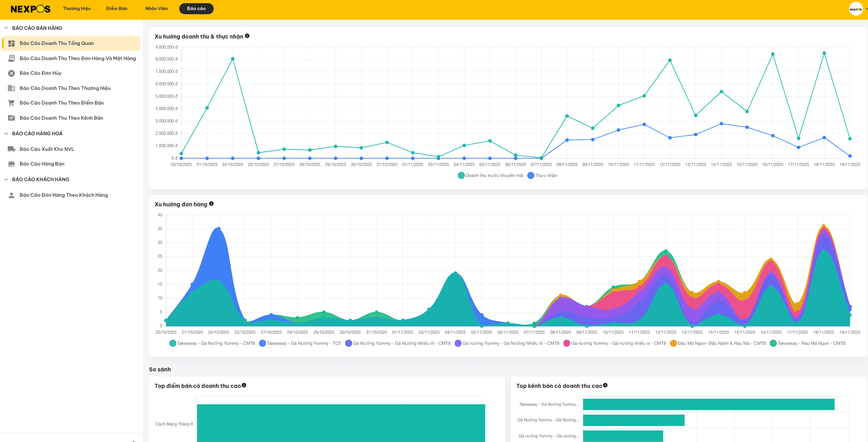The height and width of the screenshot is (442, 868).
Task: Click info icon next to Xu hướng doanh thu
Action: [x=247, y=36]
